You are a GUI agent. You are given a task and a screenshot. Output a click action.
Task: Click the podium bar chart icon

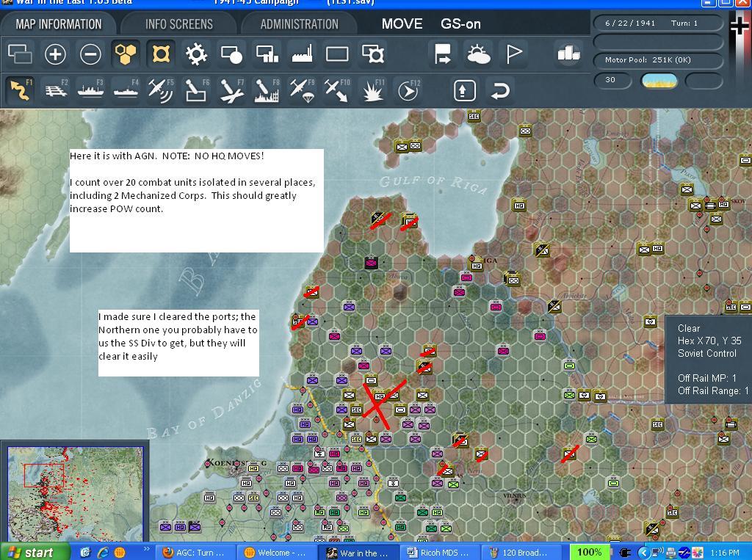[x=568, y=53]
